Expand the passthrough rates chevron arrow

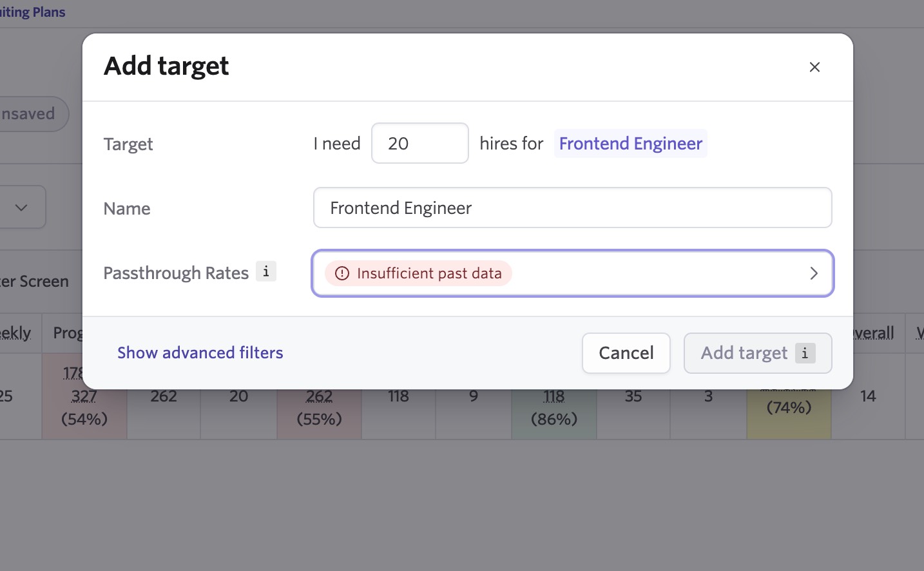click(x=814, y=273)
